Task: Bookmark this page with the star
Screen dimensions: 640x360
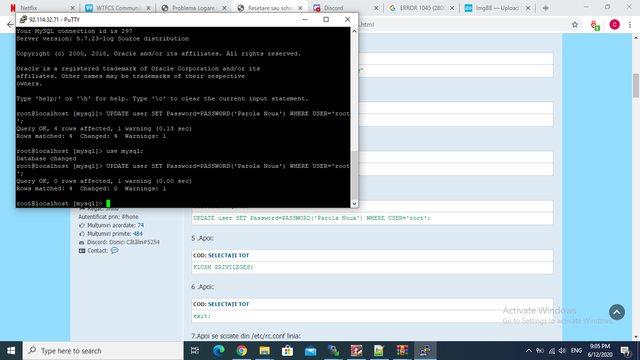Action: coord(575,24)
